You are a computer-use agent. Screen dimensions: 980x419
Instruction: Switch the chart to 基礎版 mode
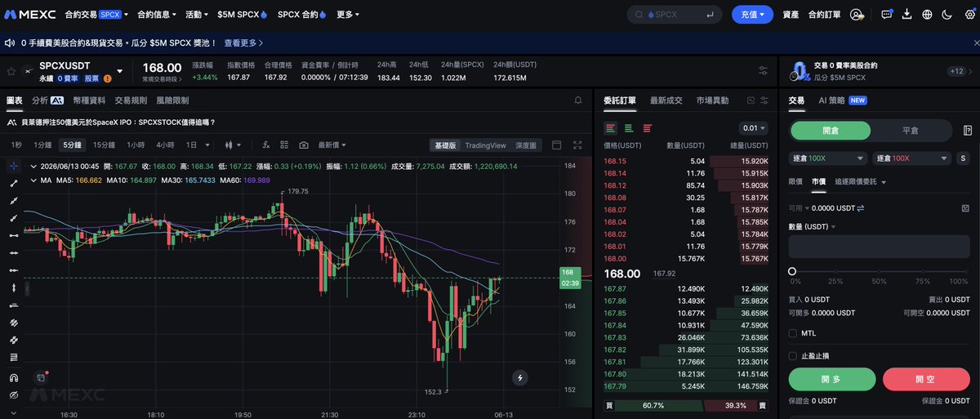coord(445,145)
